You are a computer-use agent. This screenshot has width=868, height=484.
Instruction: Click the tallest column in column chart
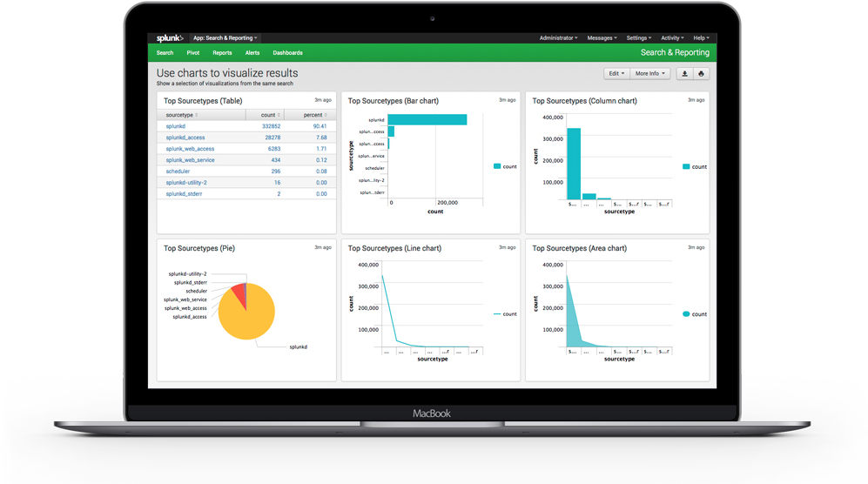pyautogui.click(x=574, y=164)
